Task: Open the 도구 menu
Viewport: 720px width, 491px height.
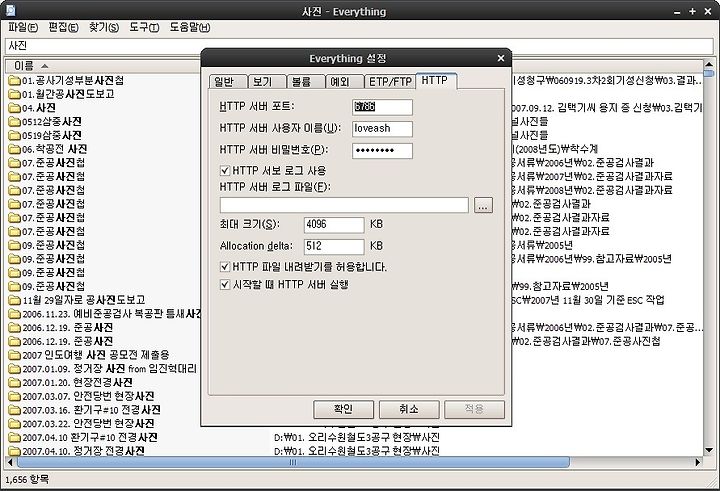Action: pos(144,28)
